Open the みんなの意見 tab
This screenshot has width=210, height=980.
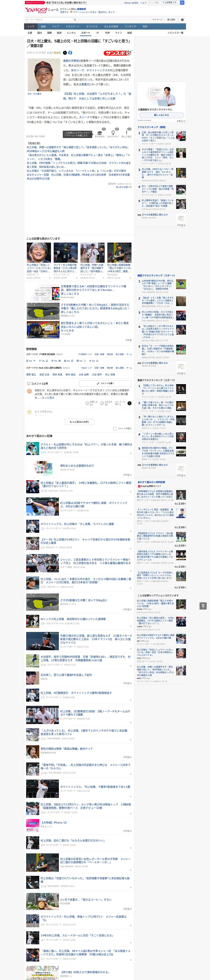click(x=111, y=27)
